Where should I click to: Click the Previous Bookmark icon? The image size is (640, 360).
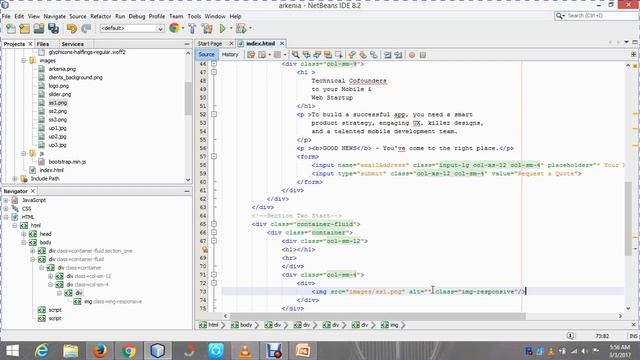(352, 55)
